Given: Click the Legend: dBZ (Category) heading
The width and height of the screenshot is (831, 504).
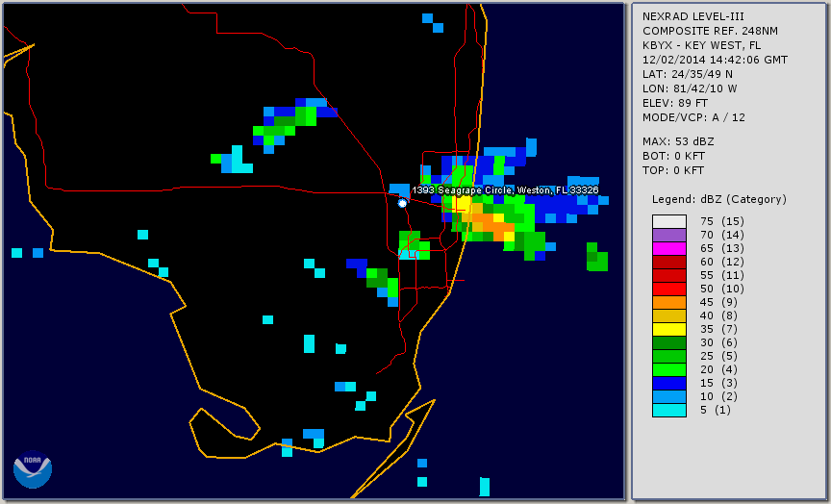Looking at the screenshot, I should pos(719,199).
